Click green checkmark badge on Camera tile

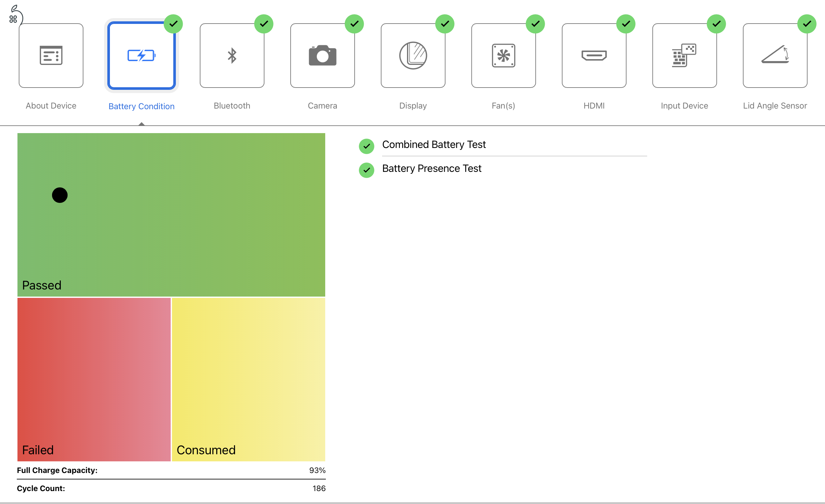coord(354,24)
